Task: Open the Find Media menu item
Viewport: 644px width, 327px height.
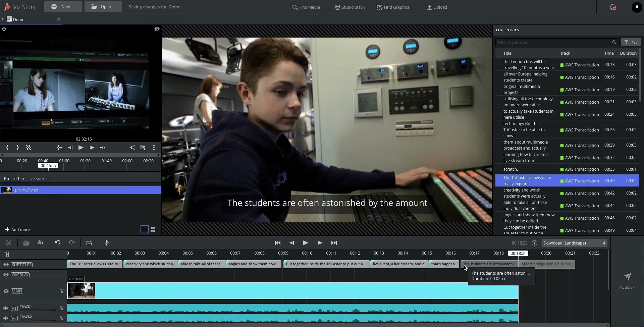Action: (306, 7)
